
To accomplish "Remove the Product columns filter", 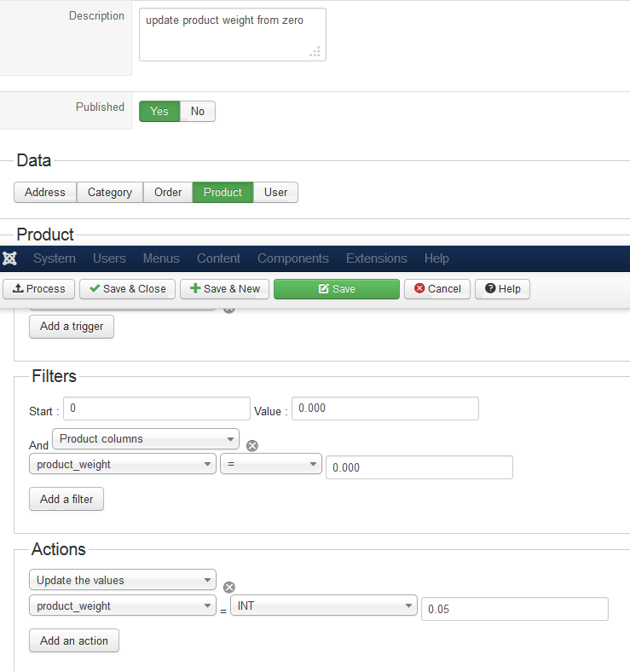I will coord(251,445).
